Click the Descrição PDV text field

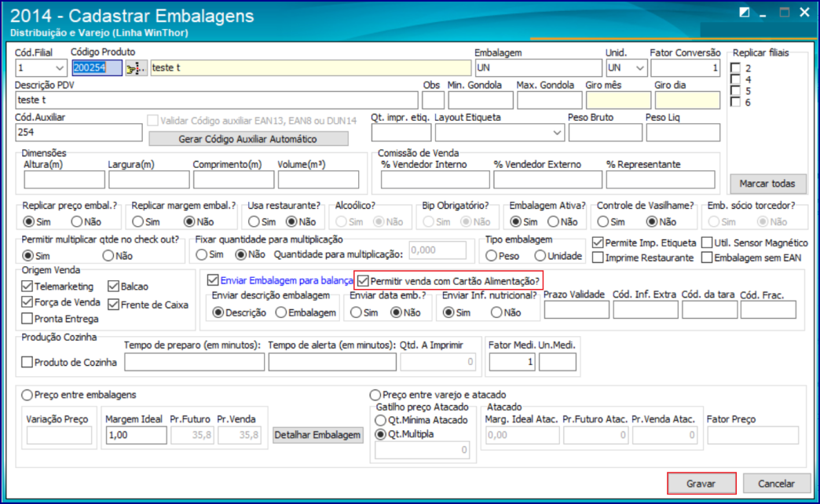pos(217,100)
